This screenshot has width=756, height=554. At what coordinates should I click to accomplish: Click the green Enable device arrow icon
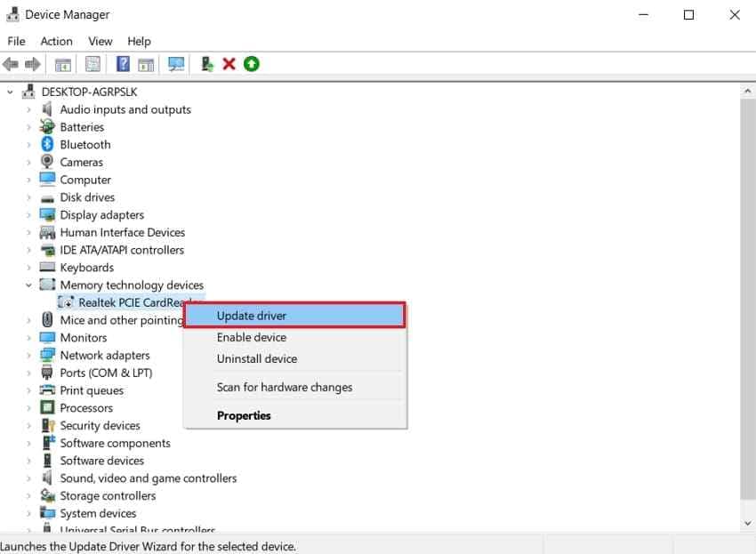pos(251,64)
